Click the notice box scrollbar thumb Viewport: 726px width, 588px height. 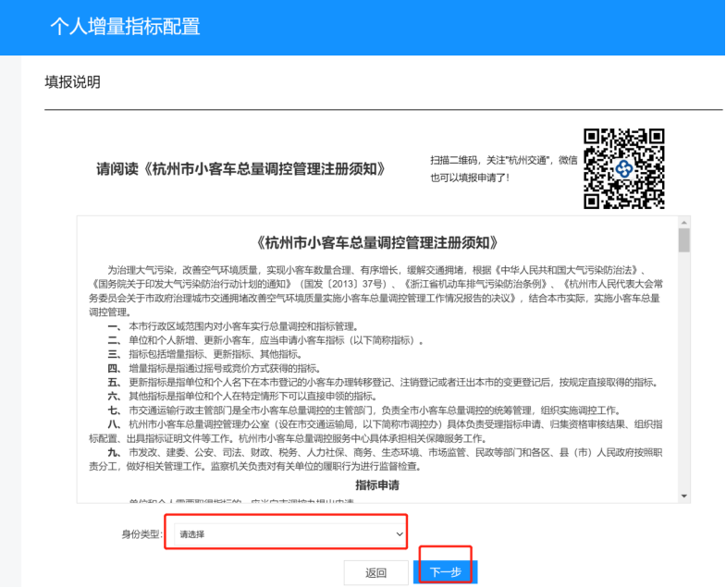point(683,240)
